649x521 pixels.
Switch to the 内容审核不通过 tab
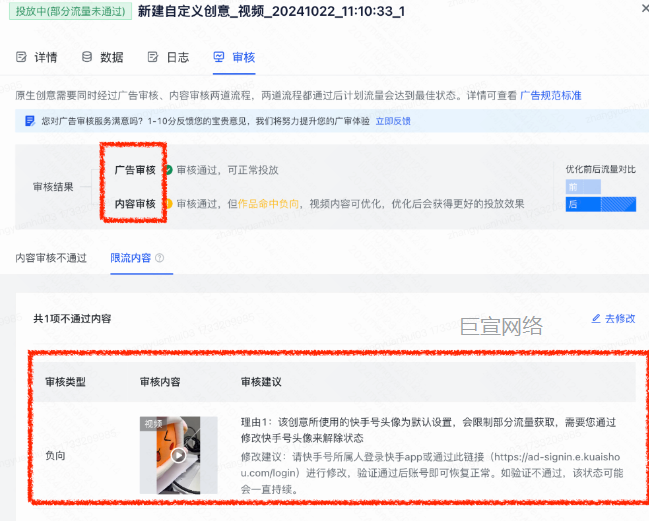click(51, 258)
